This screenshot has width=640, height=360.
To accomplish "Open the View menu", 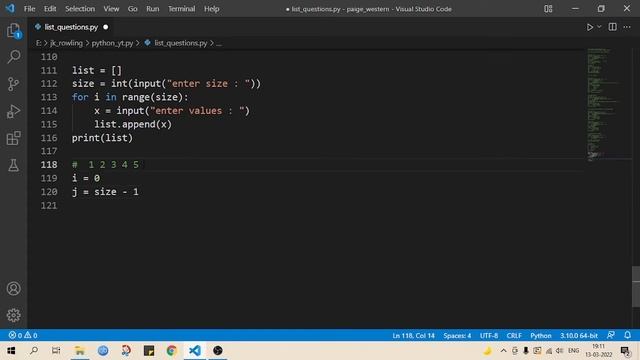I will click(x=111, y=9).
